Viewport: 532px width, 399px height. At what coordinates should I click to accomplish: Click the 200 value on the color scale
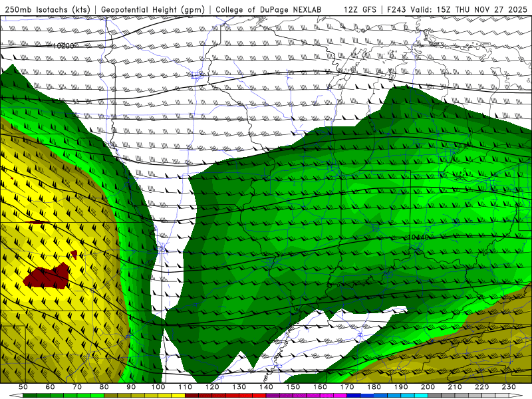click(x=428, y=387)
